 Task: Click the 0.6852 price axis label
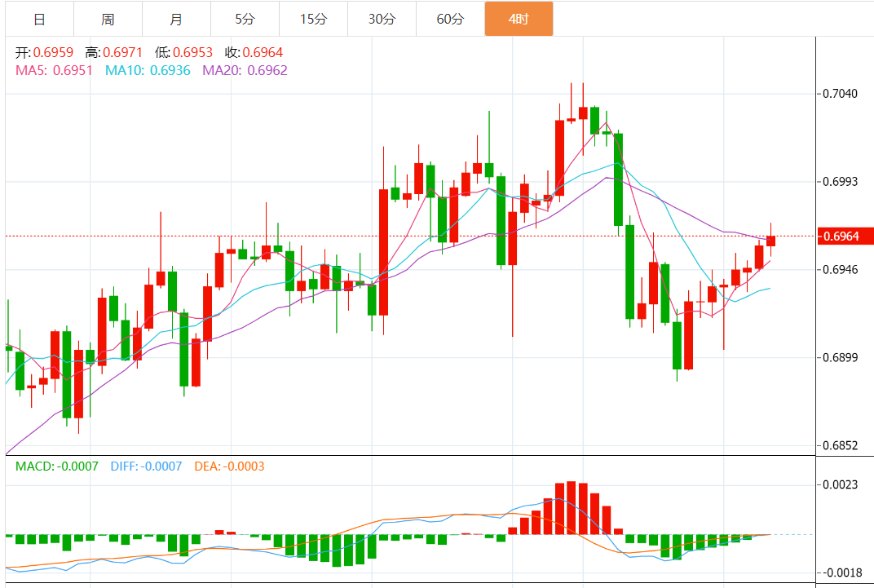841,445
